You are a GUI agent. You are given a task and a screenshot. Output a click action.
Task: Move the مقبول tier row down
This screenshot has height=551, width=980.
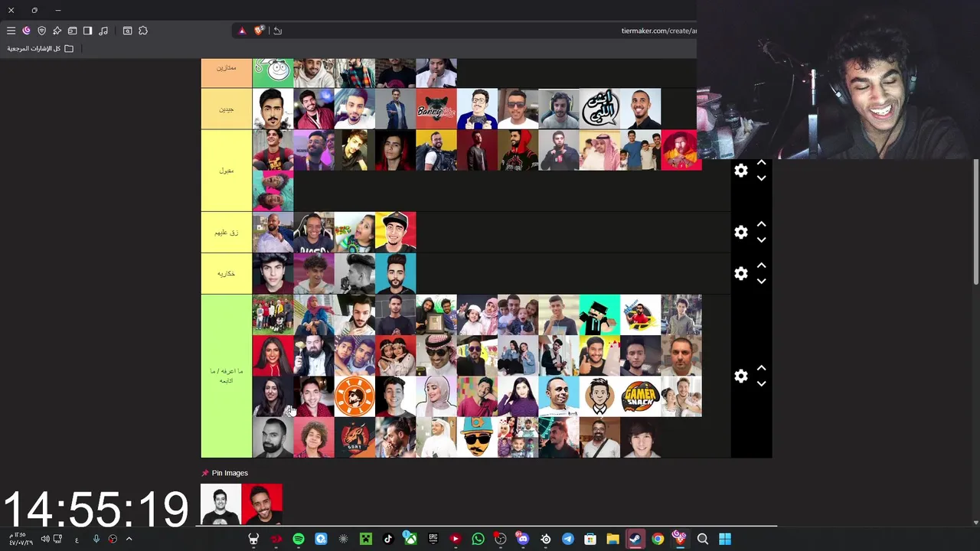click(761, 178)
